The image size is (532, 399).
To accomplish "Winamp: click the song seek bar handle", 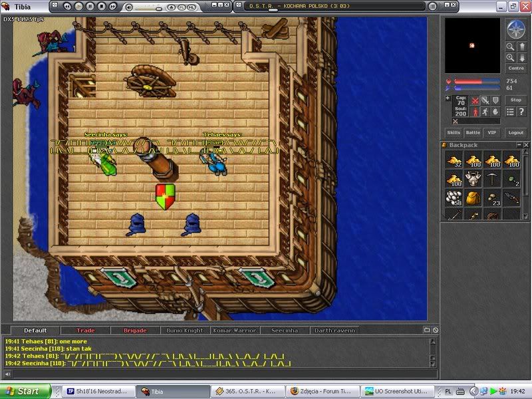I will 273,10.
